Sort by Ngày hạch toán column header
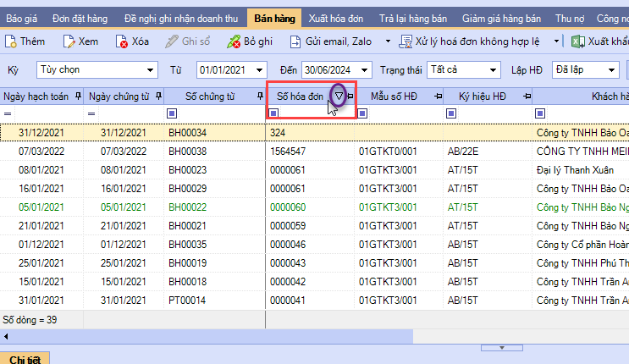The image size is (629, 364). click(x=36, y=97)
